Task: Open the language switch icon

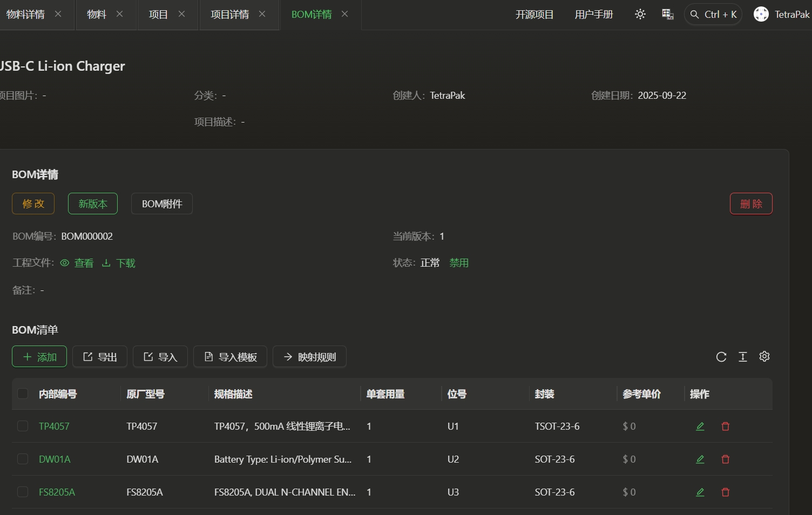Action: [668, 15]
